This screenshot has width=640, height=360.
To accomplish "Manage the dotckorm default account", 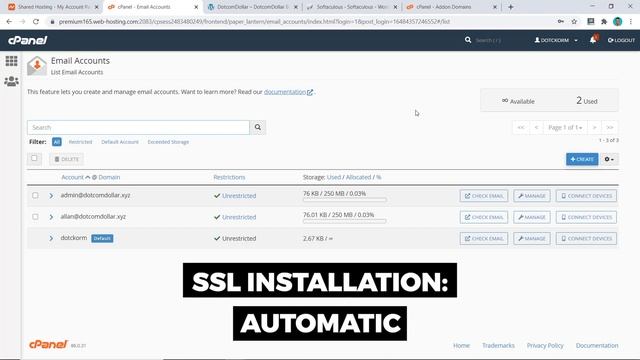I will click(532, 238).
